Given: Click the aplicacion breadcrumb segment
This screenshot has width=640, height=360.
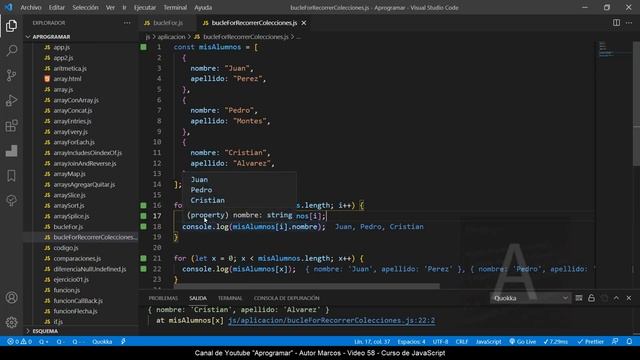Looking at the screenshot, I should 171,37.
